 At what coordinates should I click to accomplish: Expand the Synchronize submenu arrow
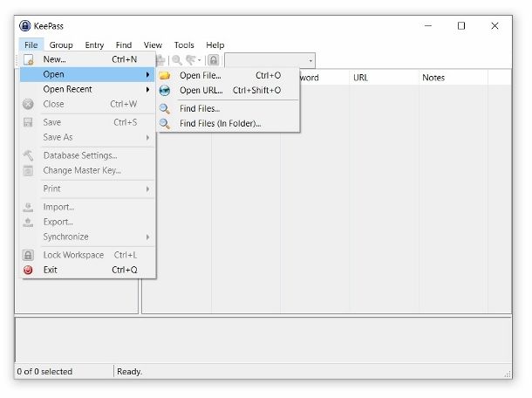(147, 237)
